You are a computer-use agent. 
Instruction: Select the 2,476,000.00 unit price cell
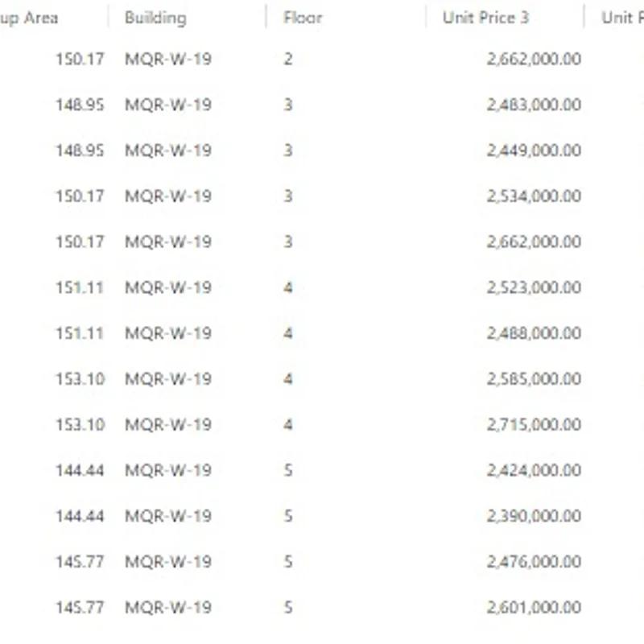533,562
